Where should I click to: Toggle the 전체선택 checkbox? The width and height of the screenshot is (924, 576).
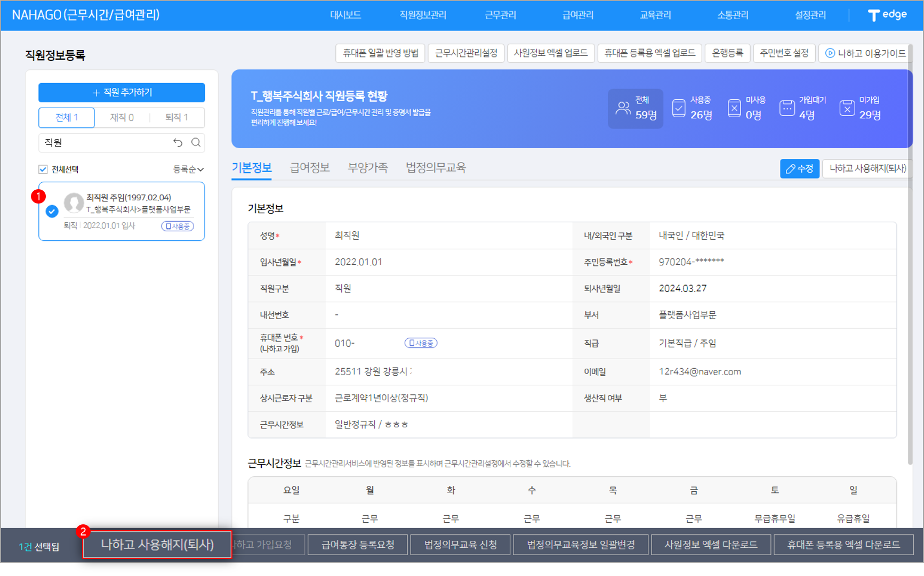point(43,169)
